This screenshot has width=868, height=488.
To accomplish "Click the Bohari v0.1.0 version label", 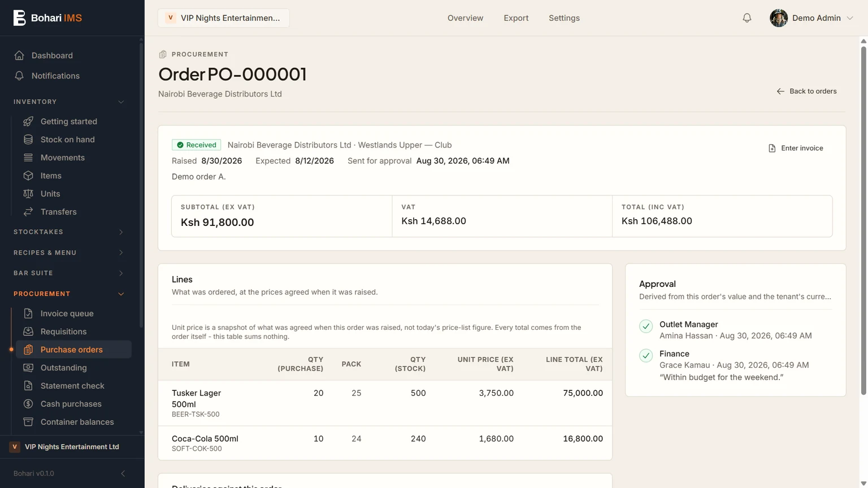I will (x=34, y=473).
